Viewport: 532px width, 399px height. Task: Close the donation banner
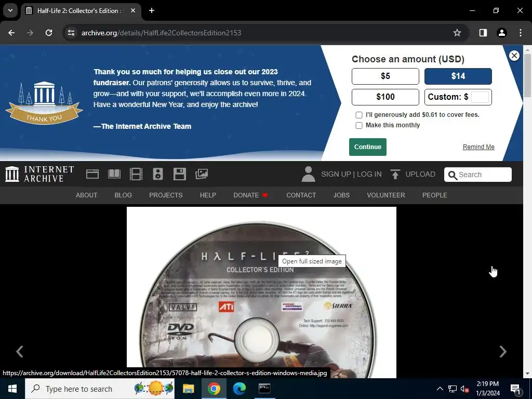point(514,56)
